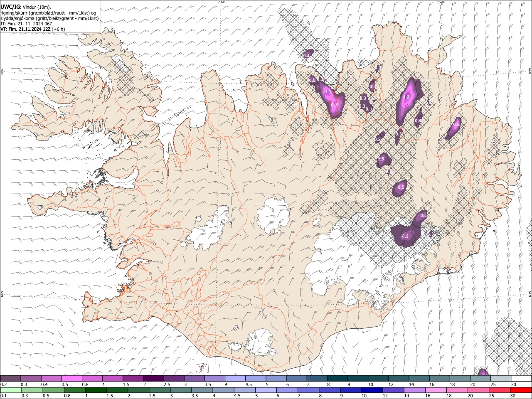Click the 0.7 precipitation value on the map
The height and width of the screenshot is (399, 532).
point(334,105)
